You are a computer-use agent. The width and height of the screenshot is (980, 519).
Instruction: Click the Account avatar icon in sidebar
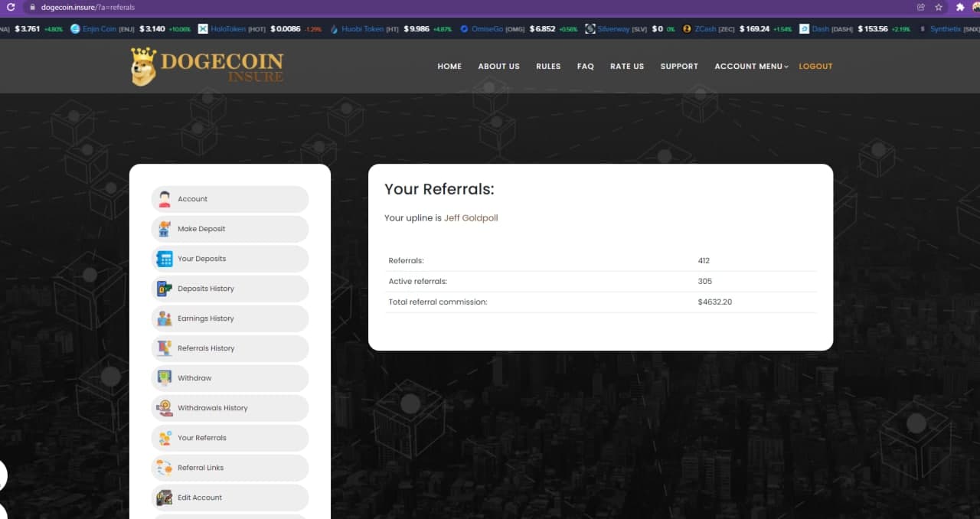tap(165, 199)
